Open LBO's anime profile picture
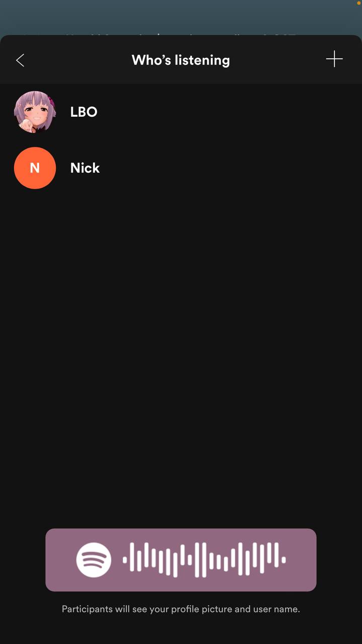This screenshot has height=644, width=362. (35, 112)
